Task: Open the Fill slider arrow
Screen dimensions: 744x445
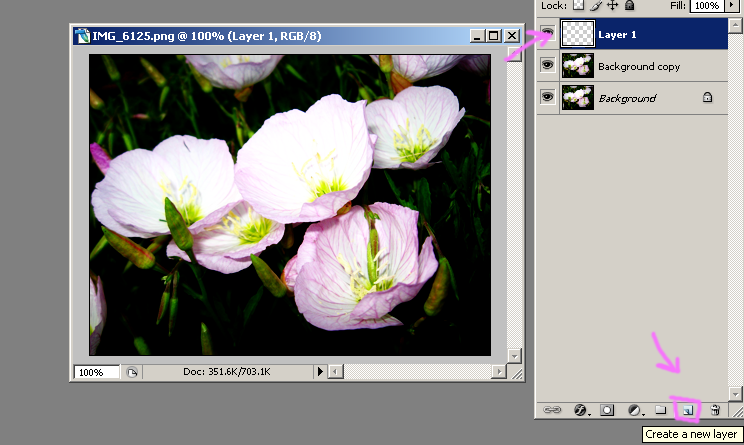Action: tap(733, 5)
